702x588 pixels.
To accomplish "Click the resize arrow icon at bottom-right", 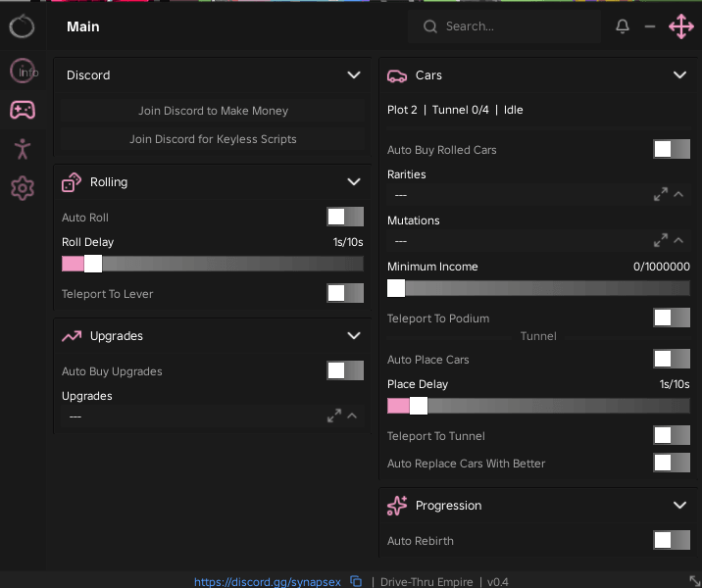I will click(694, 580).
